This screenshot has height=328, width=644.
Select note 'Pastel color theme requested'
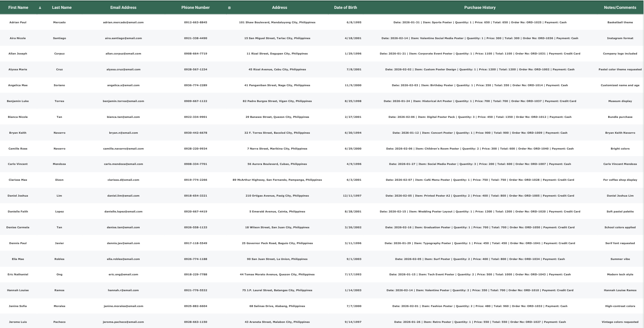[x=620, y=69]
